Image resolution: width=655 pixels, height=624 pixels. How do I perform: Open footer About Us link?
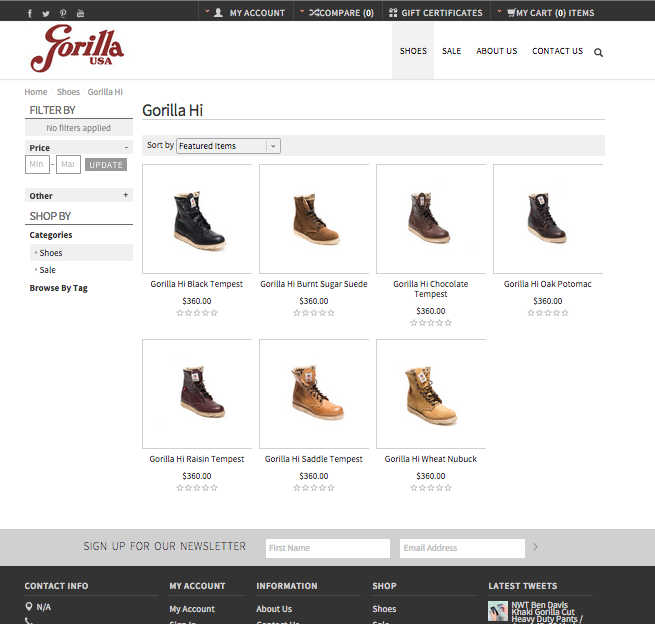pyautogui.click(x=274, y=609)
